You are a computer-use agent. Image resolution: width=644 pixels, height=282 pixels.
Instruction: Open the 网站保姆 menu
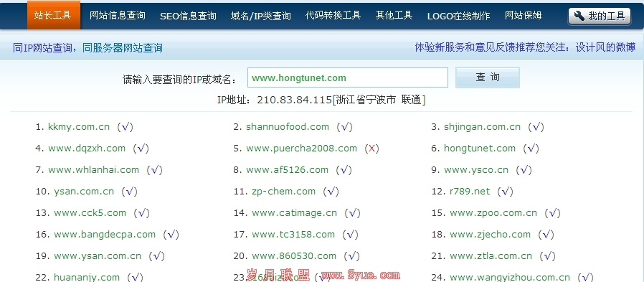tap(524, 16)
